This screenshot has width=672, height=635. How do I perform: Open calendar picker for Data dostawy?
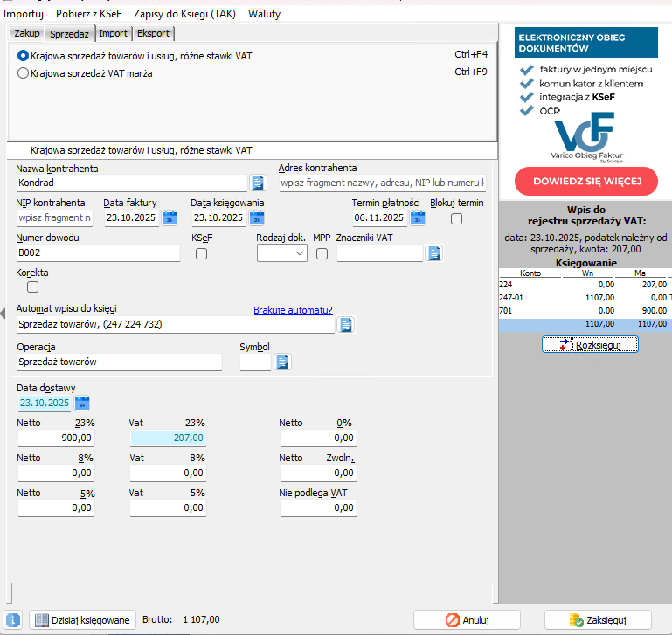[x=81, y=403]
